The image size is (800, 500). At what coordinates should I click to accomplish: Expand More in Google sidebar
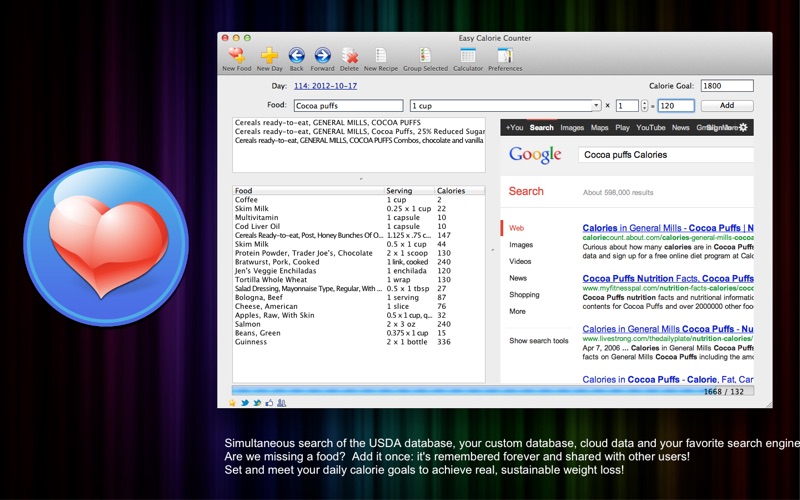(517, 311)
